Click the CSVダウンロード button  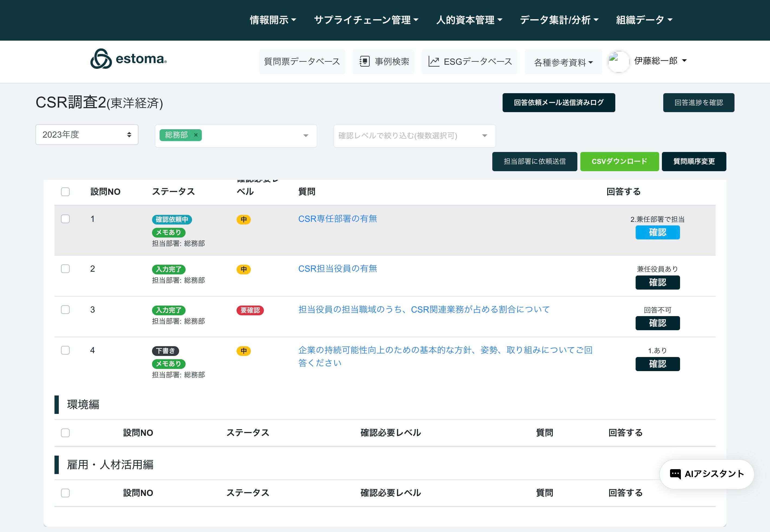pyautogui.click(x=619, y=161)
